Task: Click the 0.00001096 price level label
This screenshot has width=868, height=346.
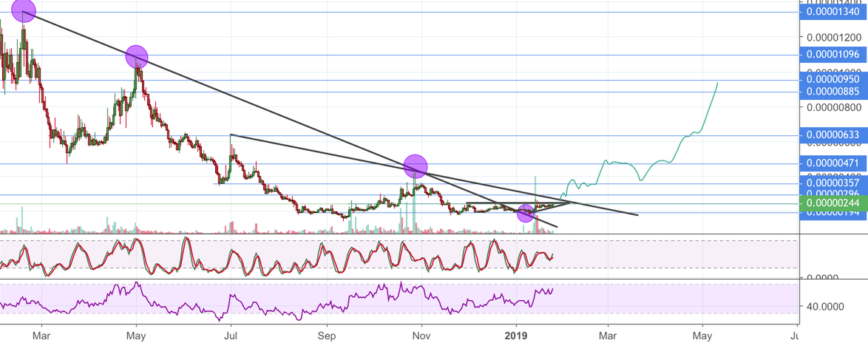Action: pos(833,54)
